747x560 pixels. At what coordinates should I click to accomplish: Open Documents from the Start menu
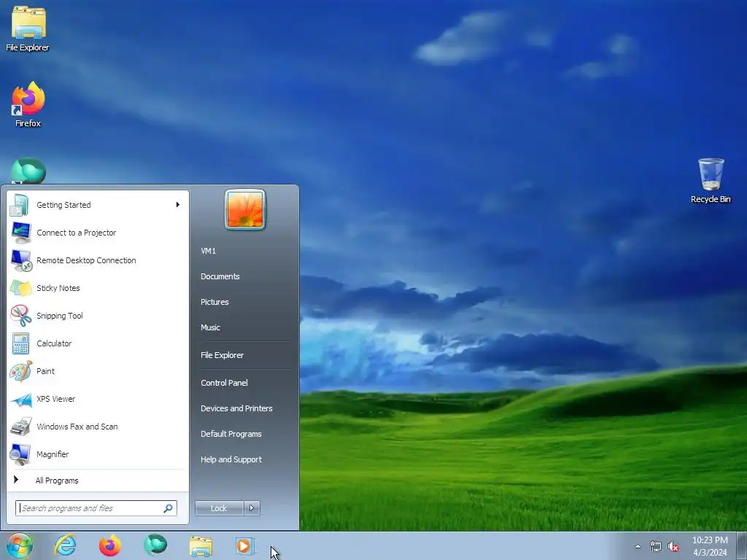pyautogui.click(x=220, y=276)
